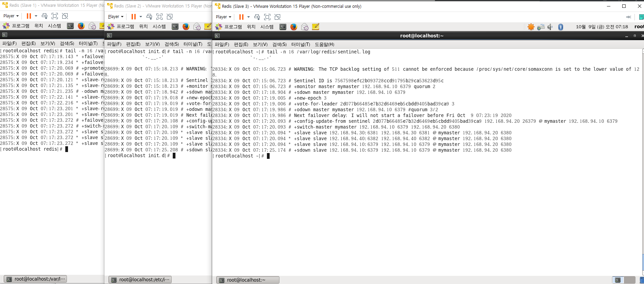Toggle Unity mode in Slave 2 window
Screen dimensions: 644x284
tap(170, 17)
